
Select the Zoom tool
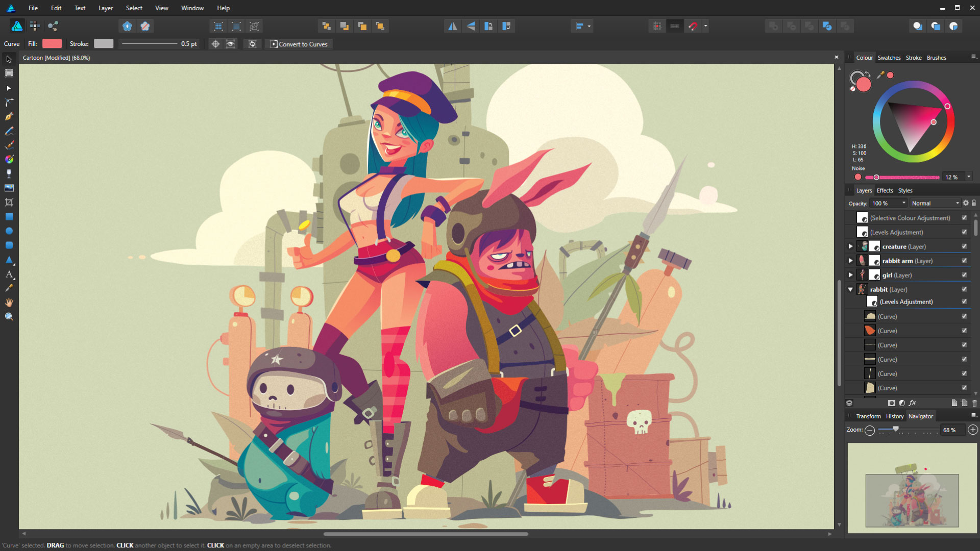pyautogui.click(x=9, y=317)
